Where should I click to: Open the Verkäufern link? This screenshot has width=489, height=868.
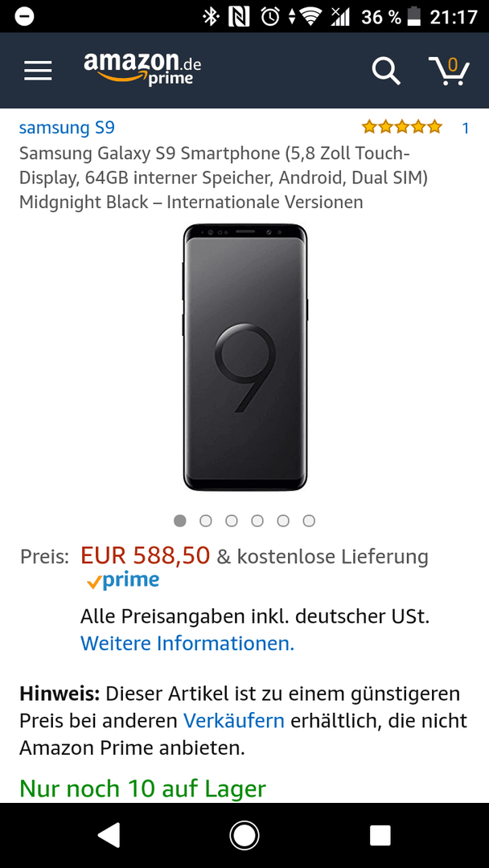pos(234,720)
